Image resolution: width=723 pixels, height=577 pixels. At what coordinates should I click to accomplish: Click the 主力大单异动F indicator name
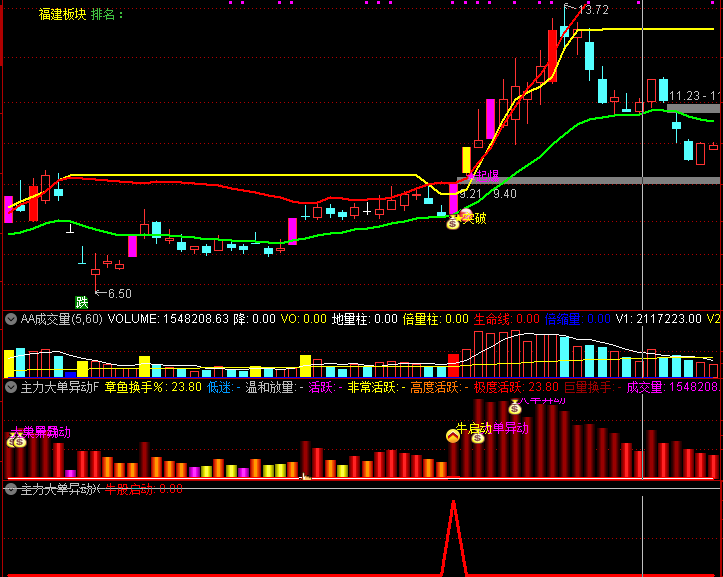[x=60, y=387]
